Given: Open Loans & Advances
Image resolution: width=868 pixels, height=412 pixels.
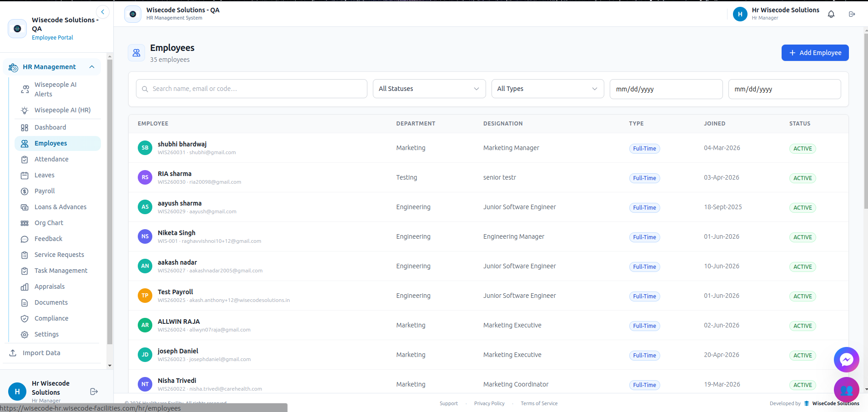Looking at the screenshot, I should point(58,207).
